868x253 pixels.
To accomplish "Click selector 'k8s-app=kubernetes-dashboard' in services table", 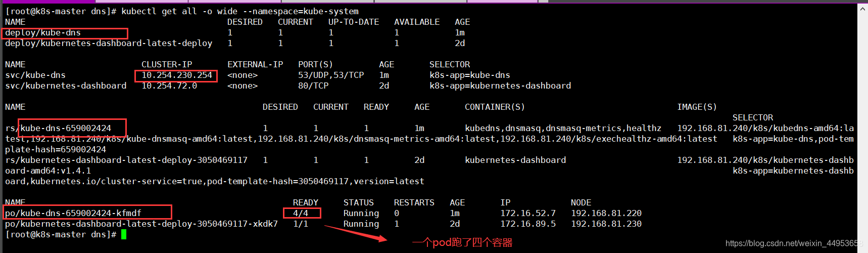I will [x=500, y=86].
